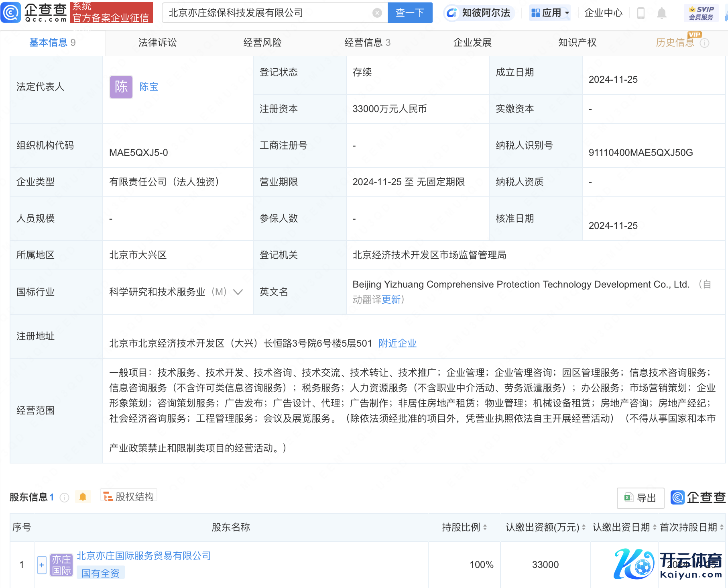
Task: Switch to the 知识产权 tab
Action: point(577,43)
